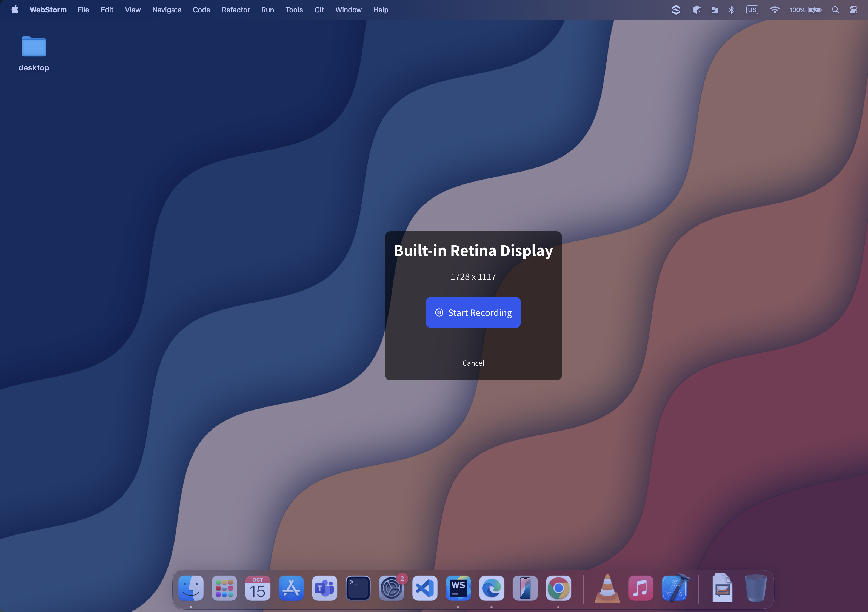The width and height of the screenshot is (868, 612).
Task: Cancel the display recording dialog
Action: tap(473, 363)
